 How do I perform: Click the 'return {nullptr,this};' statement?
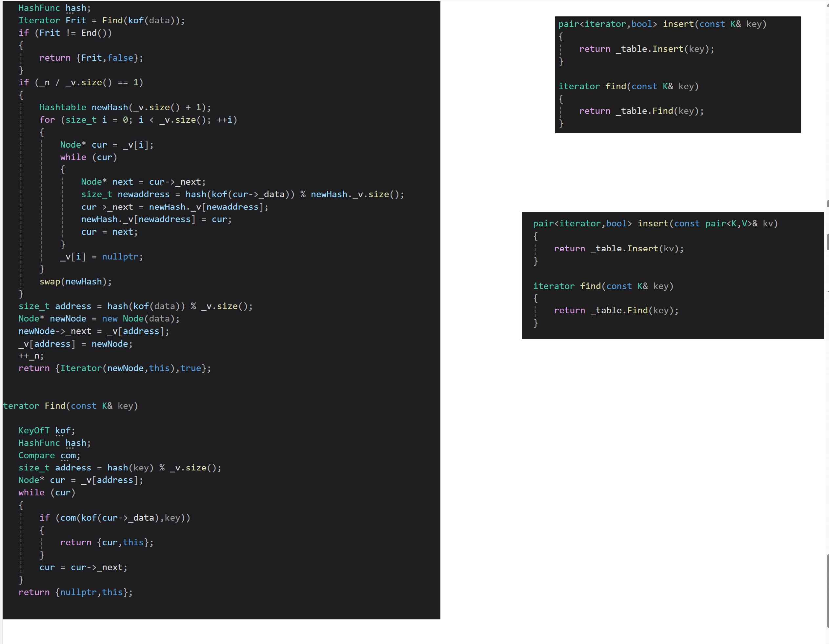75,592
